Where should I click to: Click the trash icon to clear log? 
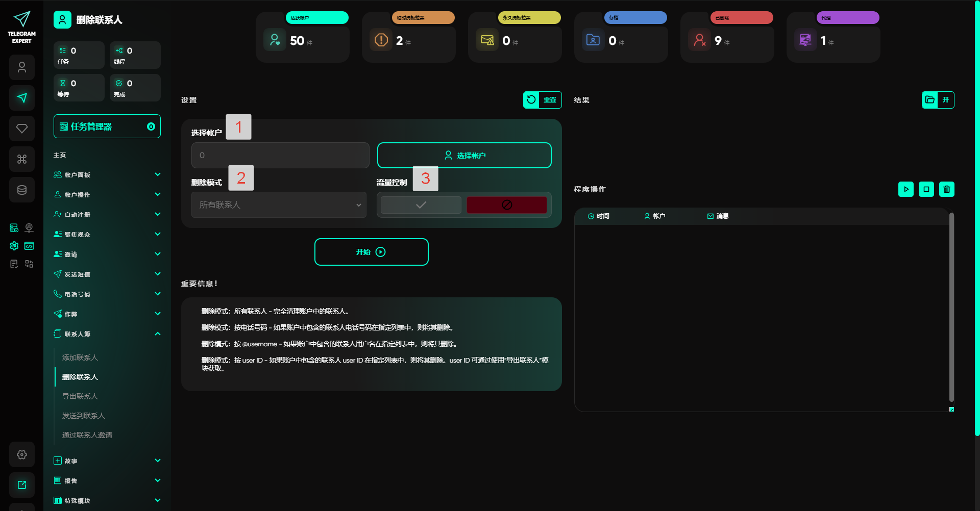[947, 189]
